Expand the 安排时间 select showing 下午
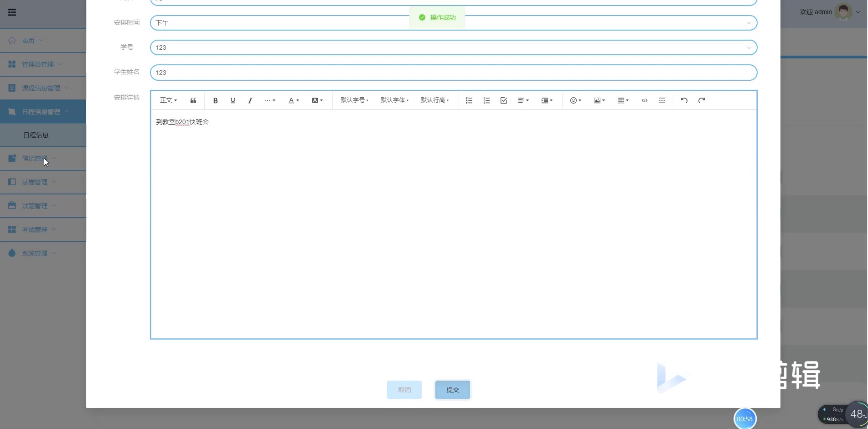 click(x=454, y=23)
